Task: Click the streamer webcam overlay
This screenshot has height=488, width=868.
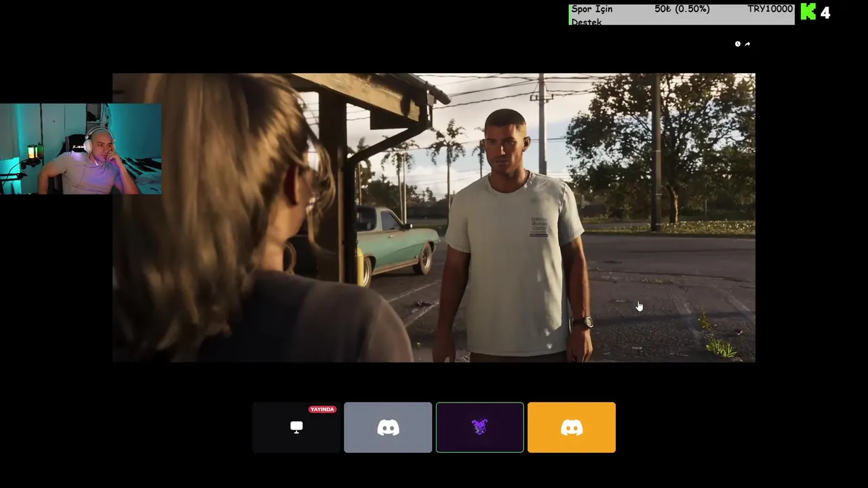Action: (81, 149)
